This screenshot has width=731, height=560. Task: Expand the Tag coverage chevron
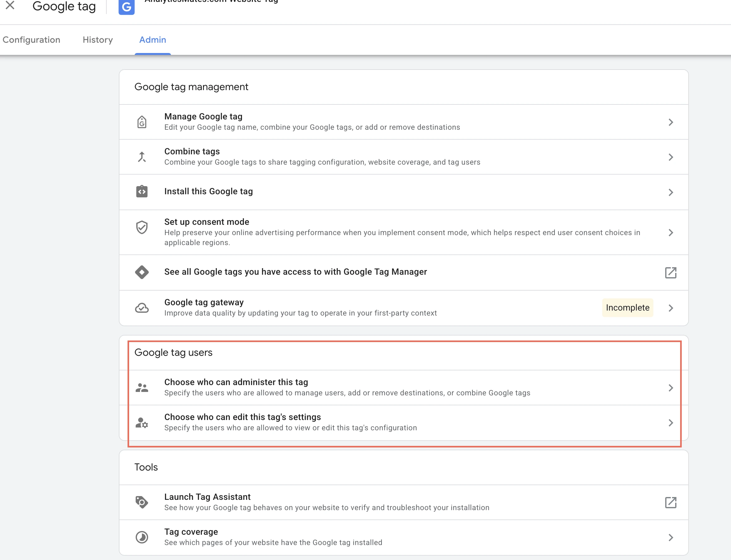671,538
